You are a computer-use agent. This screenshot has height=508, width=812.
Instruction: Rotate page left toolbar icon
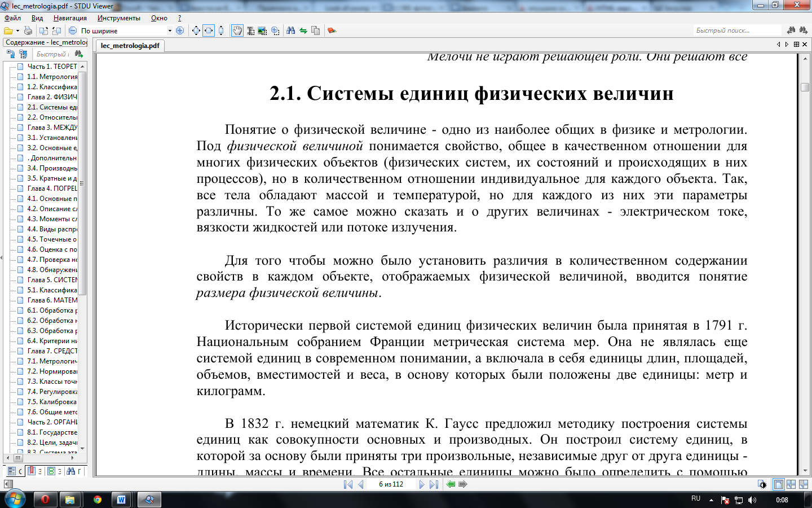point(43,30)
